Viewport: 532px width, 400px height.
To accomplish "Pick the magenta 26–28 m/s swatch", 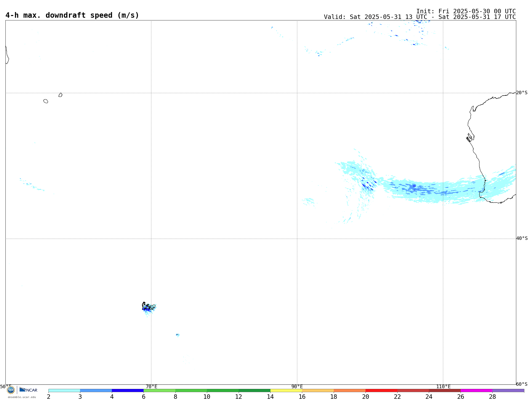I will pyautogui.click(x=477, y=391).
